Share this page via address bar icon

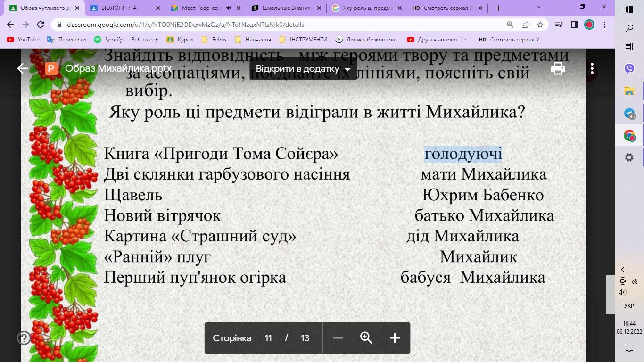[x=525, y=25]
